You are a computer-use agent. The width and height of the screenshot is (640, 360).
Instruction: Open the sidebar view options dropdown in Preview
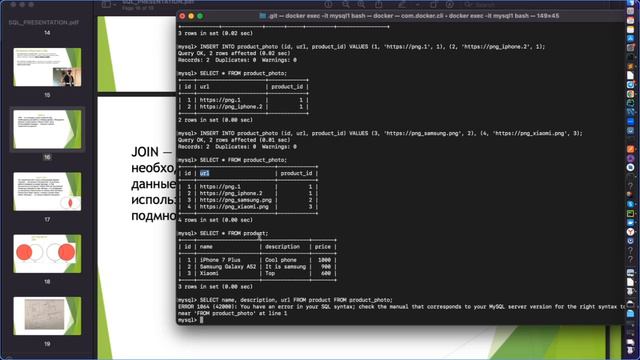coord(115,5)
